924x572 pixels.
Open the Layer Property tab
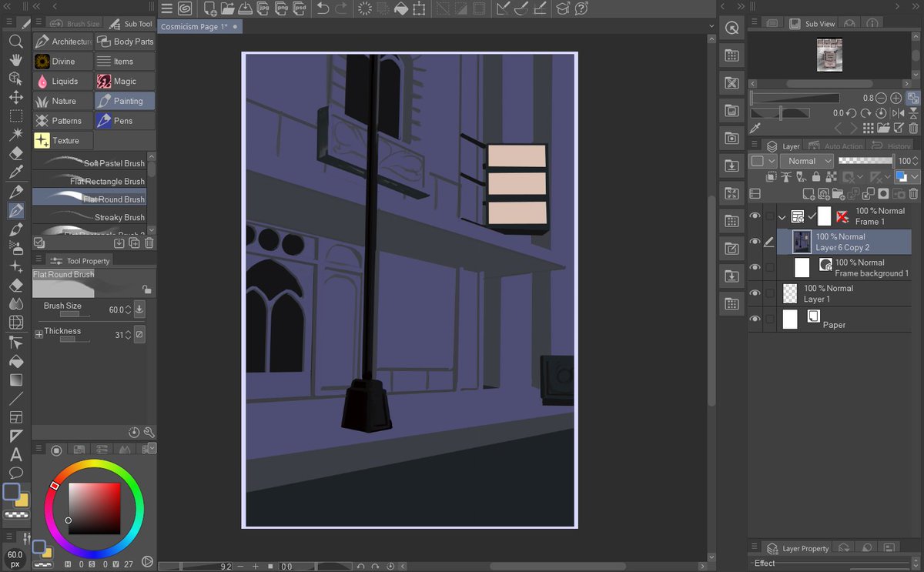pos(798,548)
